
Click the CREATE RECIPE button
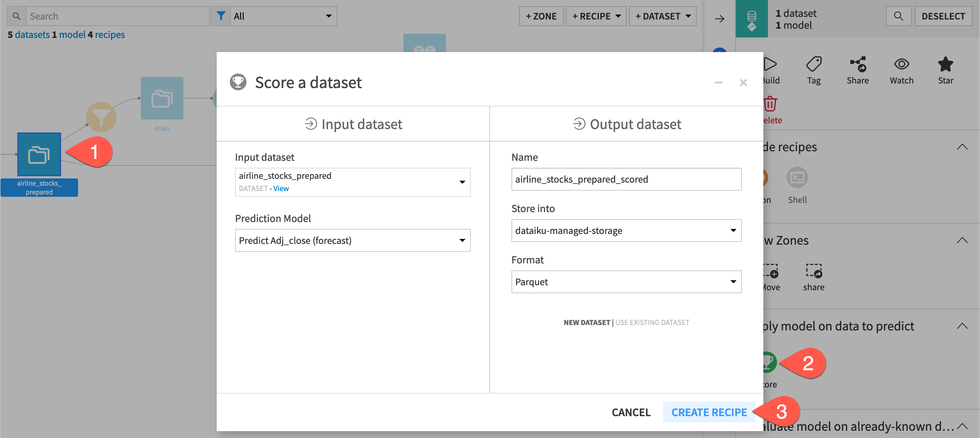coord(709,412)
